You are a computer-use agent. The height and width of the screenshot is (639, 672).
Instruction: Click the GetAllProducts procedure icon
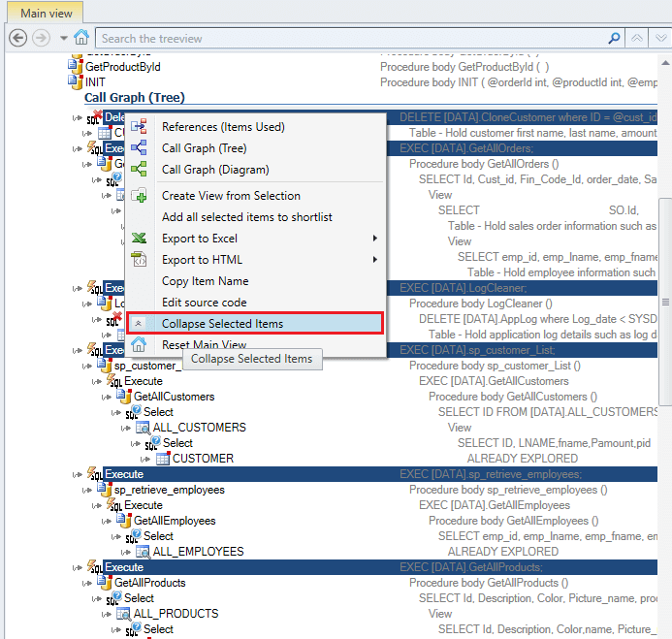(105, 582)
